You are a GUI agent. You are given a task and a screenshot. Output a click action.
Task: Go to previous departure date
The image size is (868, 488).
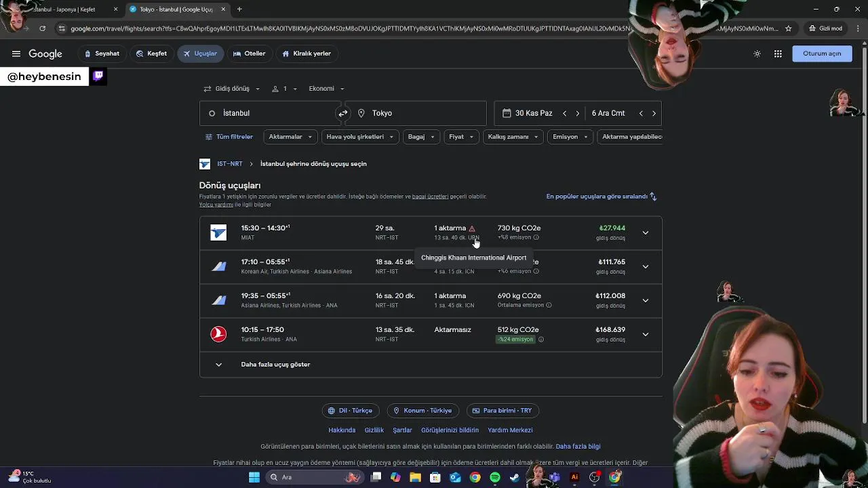tap(564, 113)
